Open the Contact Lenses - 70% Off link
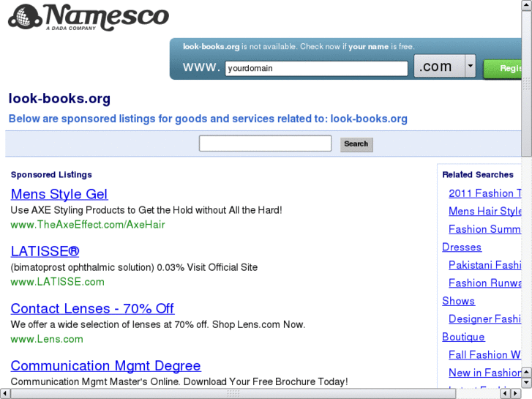Viewport: 532px width, 399px height. pyautogui.click(x=92, y=308)
